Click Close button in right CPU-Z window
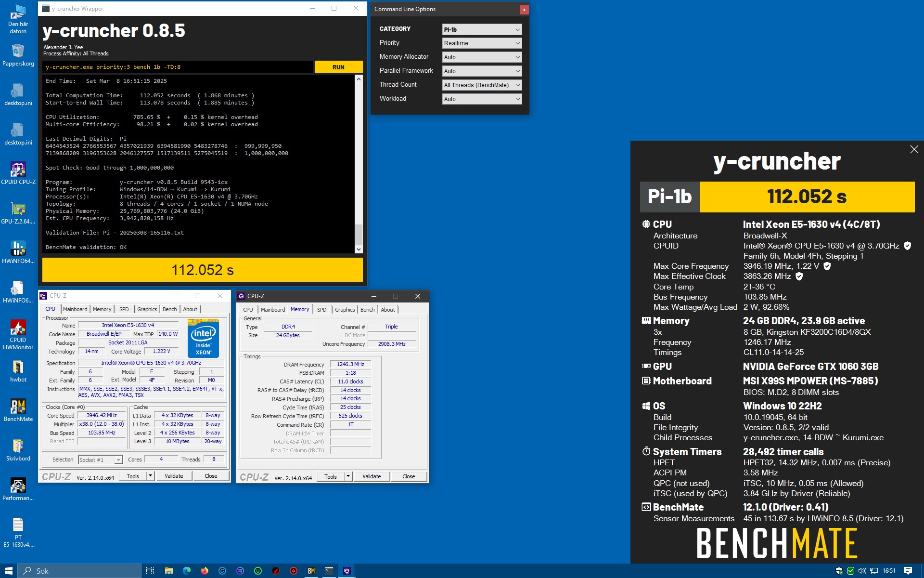The width and height of the screenshot is (924, 578). 409,476
